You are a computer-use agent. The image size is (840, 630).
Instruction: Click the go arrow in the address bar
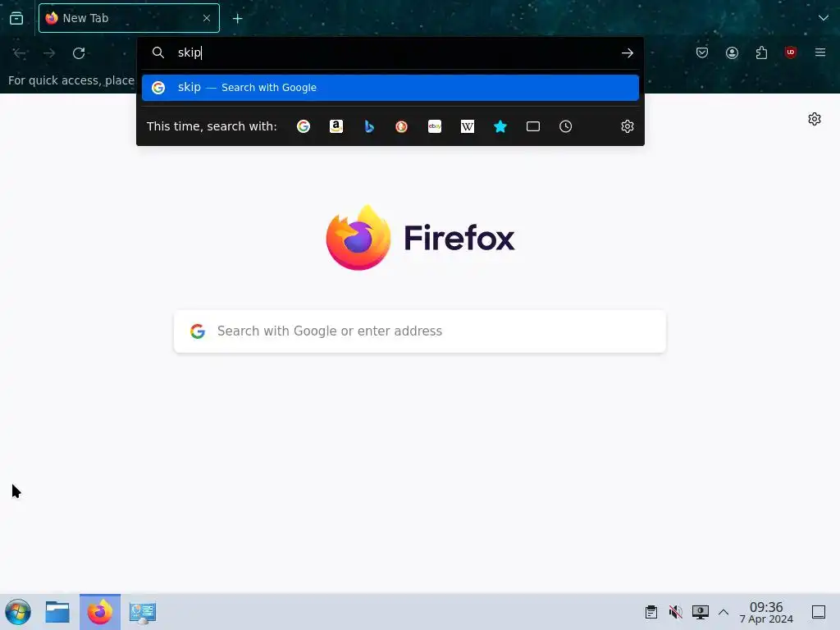pos(628,53)
